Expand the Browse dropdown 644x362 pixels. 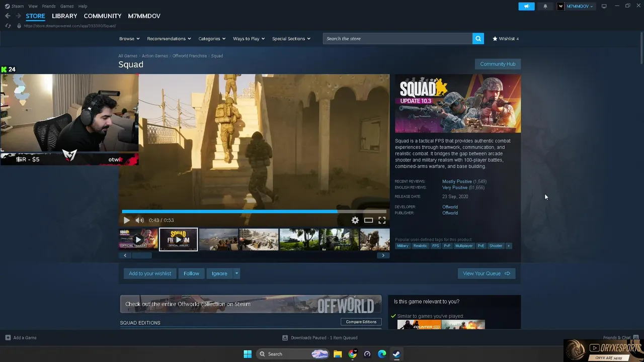click(x=130, y=39)
